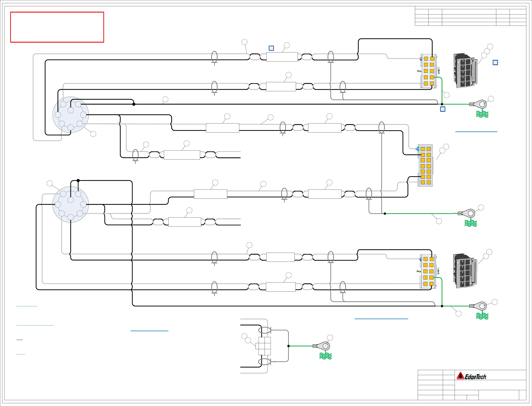
Task: Click blue square flag beside upper 3D connector
Action: click(x=495, y=63)
